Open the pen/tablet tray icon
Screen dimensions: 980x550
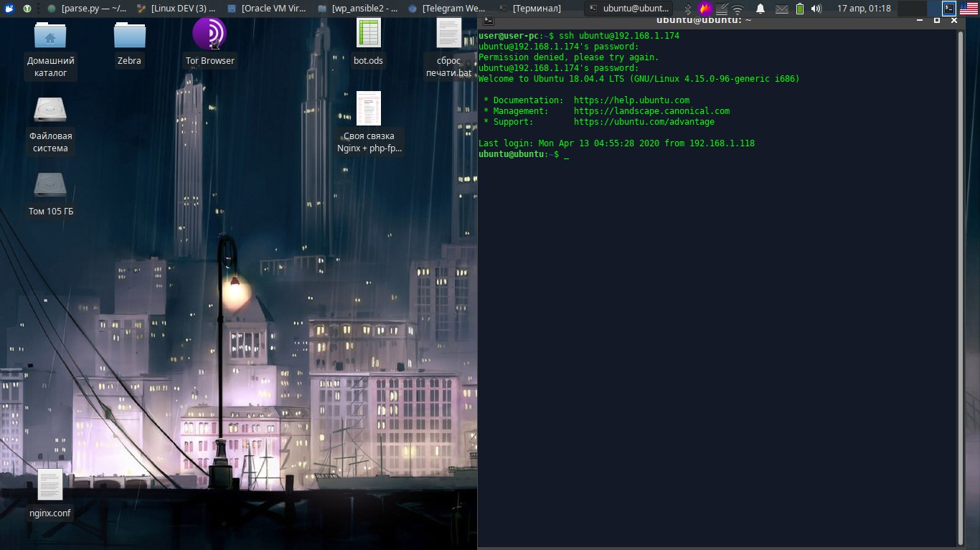[722, 9]
